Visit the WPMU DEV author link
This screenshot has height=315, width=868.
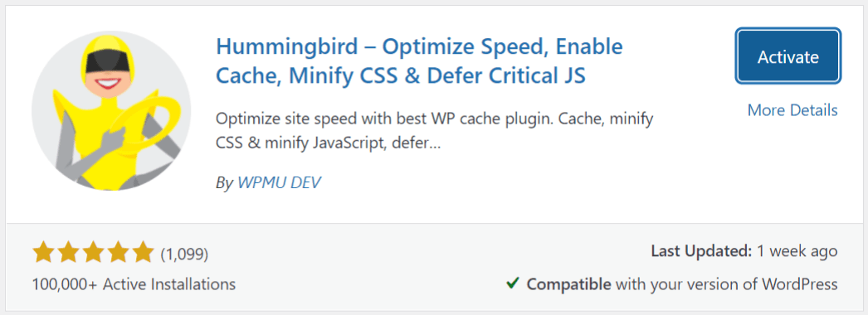click(x=279, y=183)
